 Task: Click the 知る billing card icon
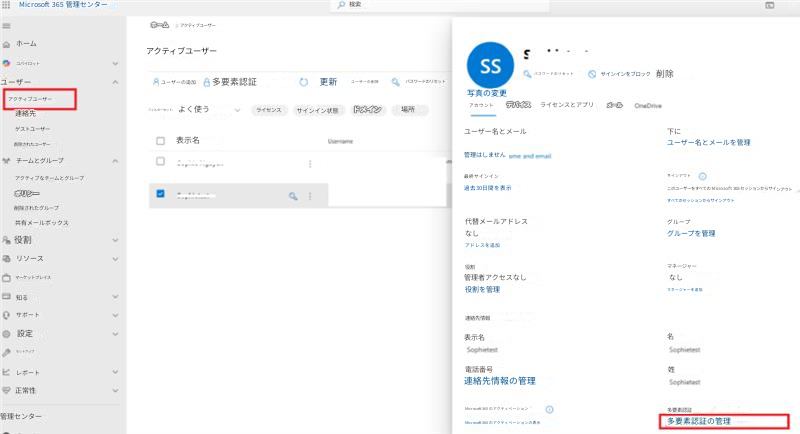(x=6, y=297)
